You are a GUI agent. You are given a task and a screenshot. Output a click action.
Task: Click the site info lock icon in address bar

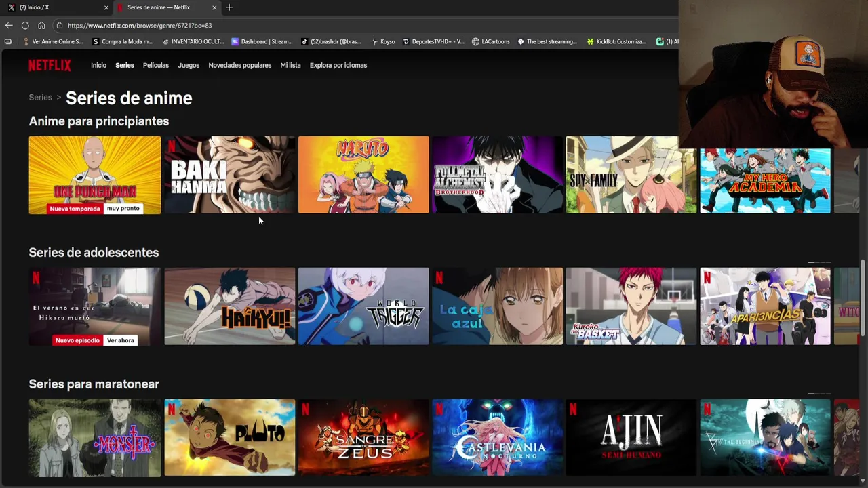60,25
